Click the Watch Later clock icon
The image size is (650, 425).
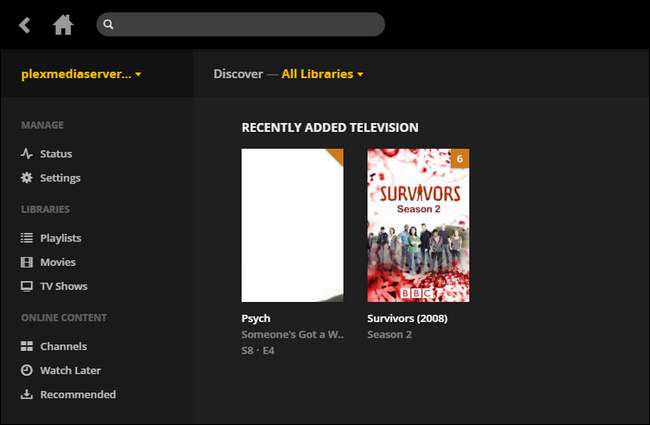point(27,370)
